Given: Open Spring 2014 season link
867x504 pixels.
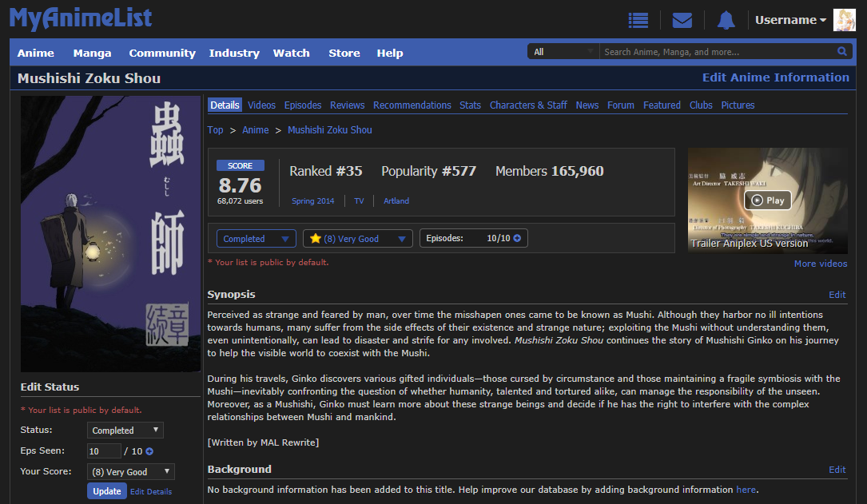Looking at the screenshot, I should [x=313, y=201].
